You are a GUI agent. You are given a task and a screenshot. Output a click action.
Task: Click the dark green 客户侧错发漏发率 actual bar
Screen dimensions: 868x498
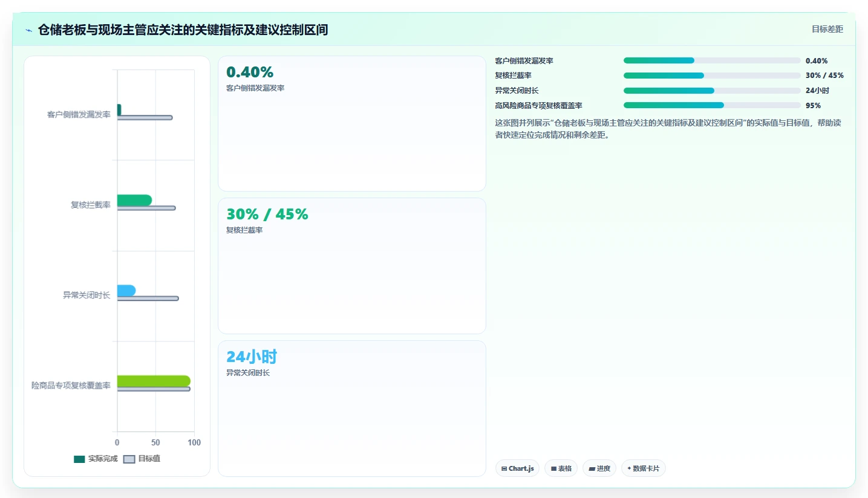tap(119, 109)
